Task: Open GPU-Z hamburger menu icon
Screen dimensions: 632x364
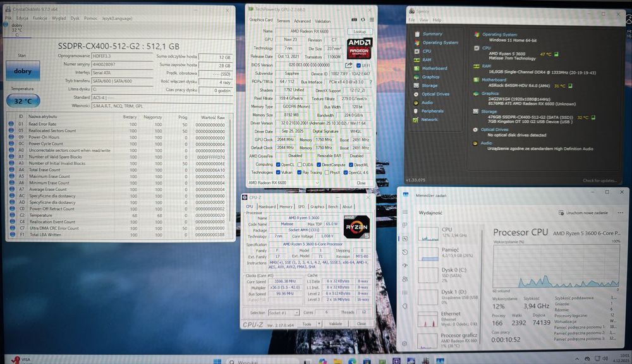Action: pyautogui.click(x=372, y=20)
